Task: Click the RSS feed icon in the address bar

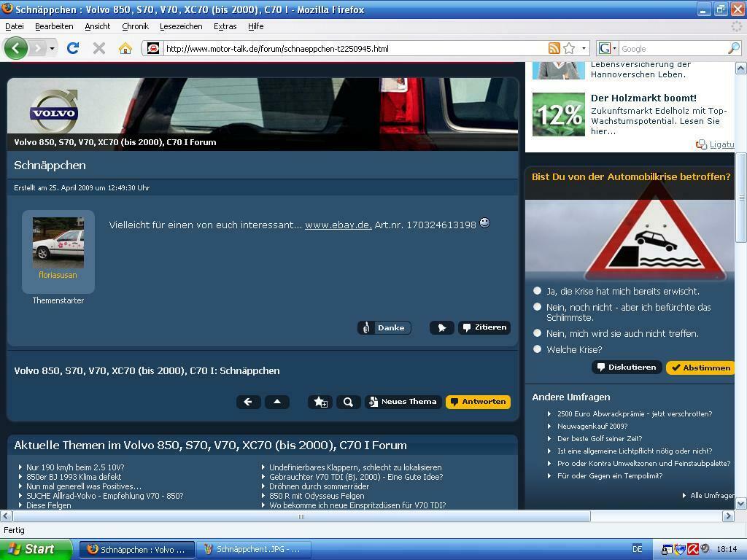Action: 554,48
